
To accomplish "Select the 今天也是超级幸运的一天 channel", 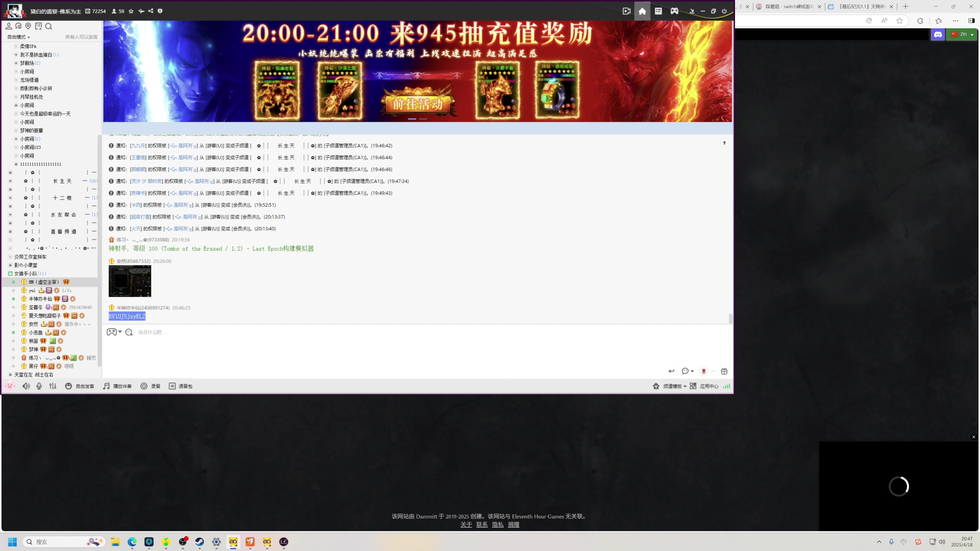I will click(x=45, y=114).
